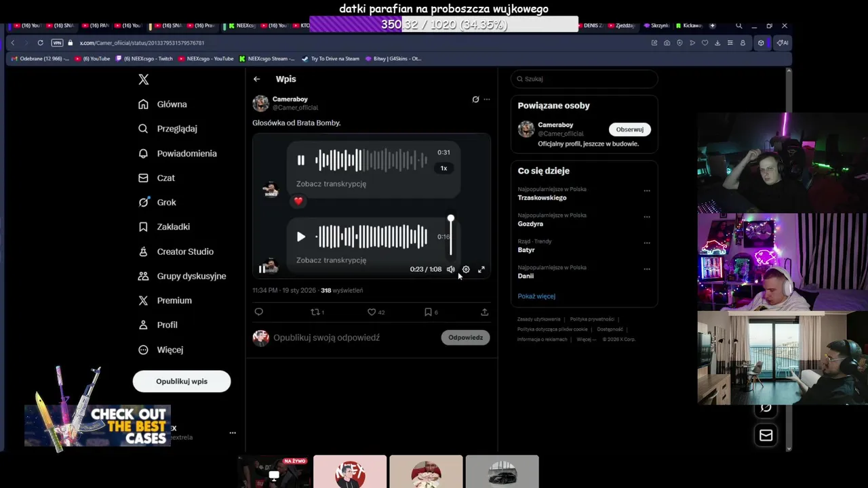This screenshot has height=488, width=868.
Task: Open account options three-dot menu
Action: coord(233,432)
